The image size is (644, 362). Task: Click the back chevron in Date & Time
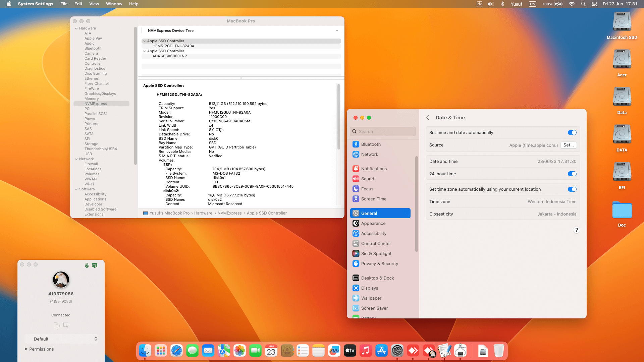pos(428,118)
